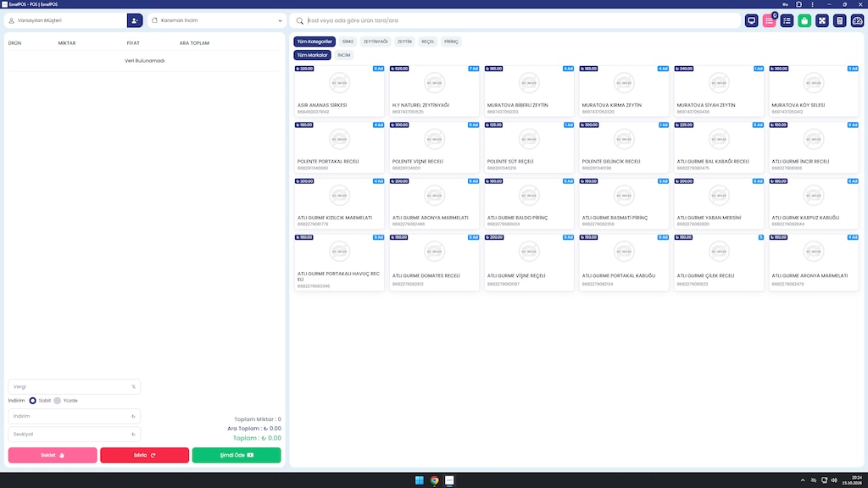
Task: Click the Windows Start button on taskbar
Action: pyautogui.click(x=419, y=480)
